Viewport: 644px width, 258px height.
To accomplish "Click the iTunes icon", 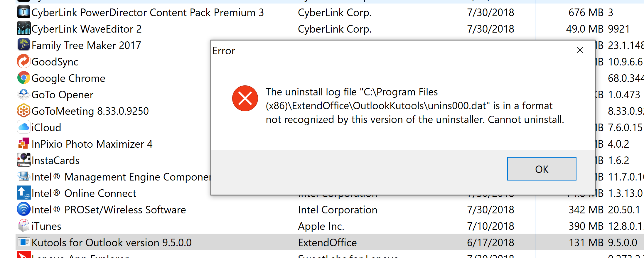I will [23, 226].
